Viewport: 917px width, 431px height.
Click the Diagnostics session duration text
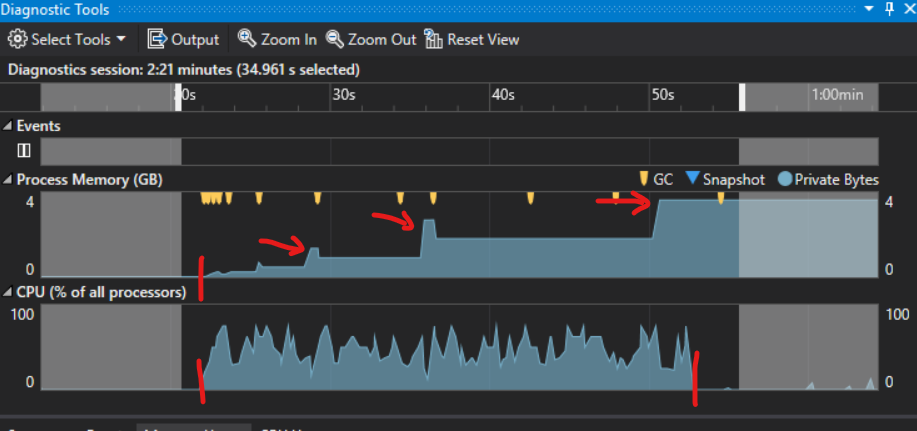pyautogui.click(x=184, y=70)
